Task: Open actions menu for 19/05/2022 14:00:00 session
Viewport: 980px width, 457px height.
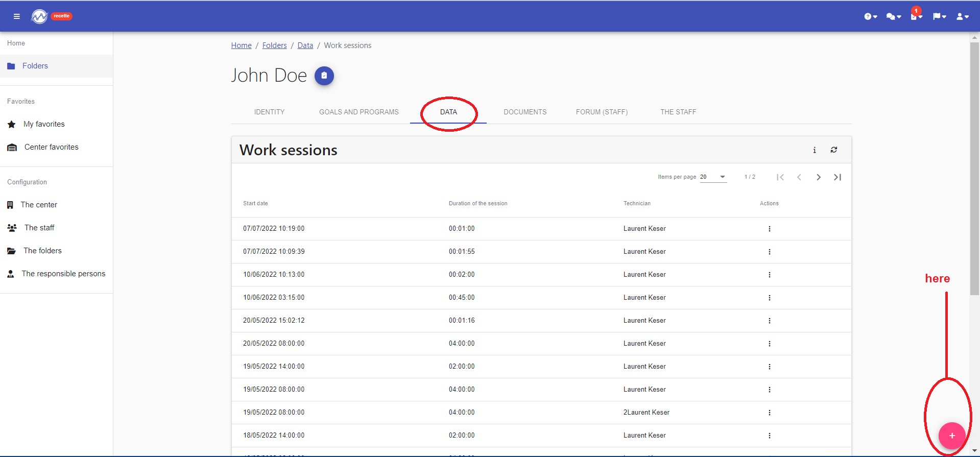Action: 770,367
